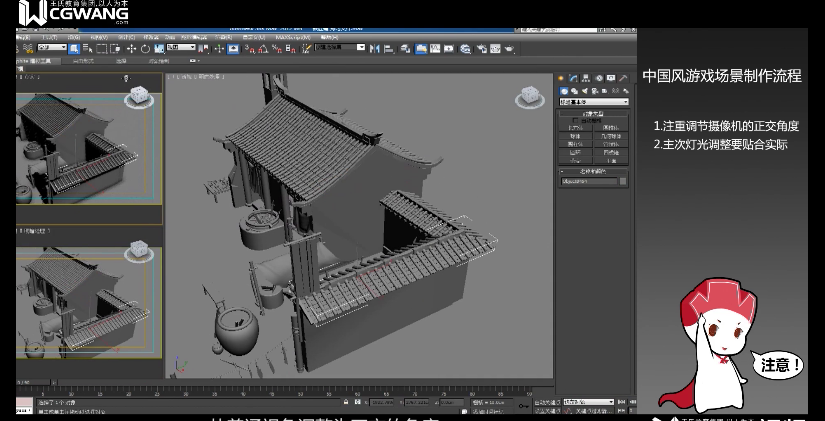Click the Select Object arrow tool
The image size is (825, 421).
click(75, 48)
